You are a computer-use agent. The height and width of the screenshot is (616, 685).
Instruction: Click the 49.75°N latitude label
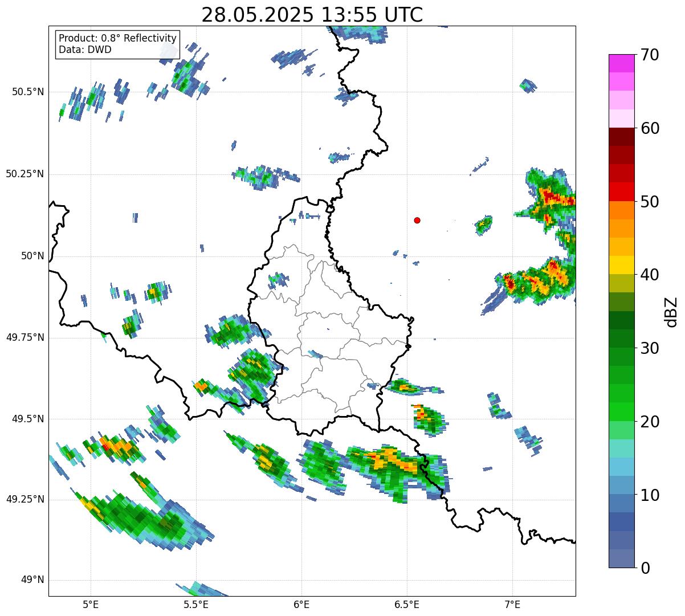(x=25, y=337)
